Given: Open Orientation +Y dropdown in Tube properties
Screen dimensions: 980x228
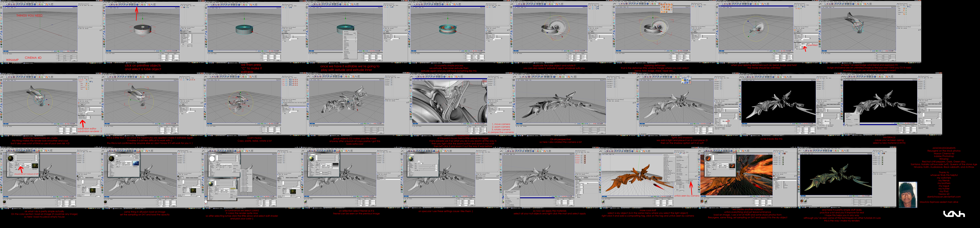Looking at the screenshot, I should point(190,42).
